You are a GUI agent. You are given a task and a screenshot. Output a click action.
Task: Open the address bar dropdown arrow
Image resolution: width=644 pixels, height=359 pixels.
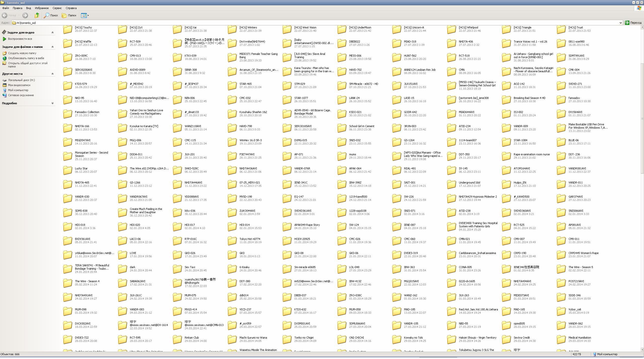pos(621,23)
